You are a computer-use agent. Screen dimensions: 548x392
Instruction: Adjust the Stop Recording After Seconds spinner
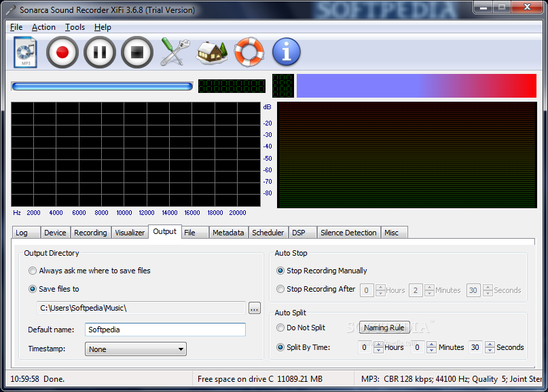pos(488,290)
